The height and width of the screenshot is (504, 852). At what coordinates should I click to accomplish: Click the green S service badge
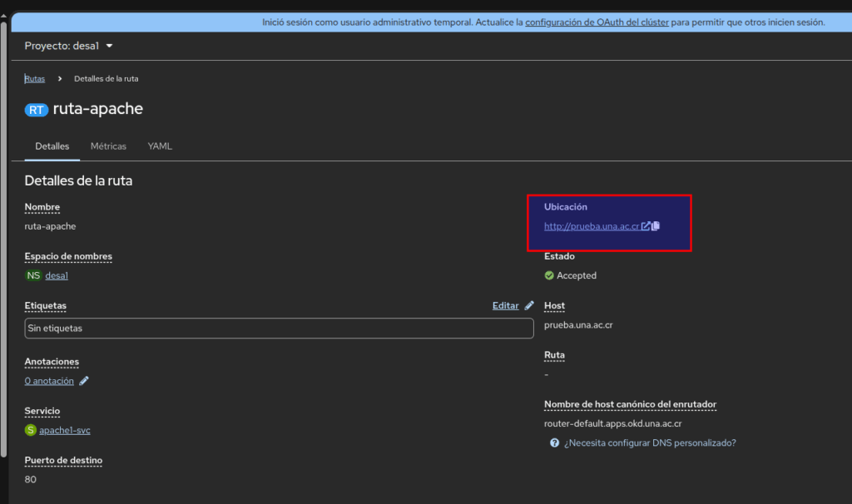tap(31, 431)
